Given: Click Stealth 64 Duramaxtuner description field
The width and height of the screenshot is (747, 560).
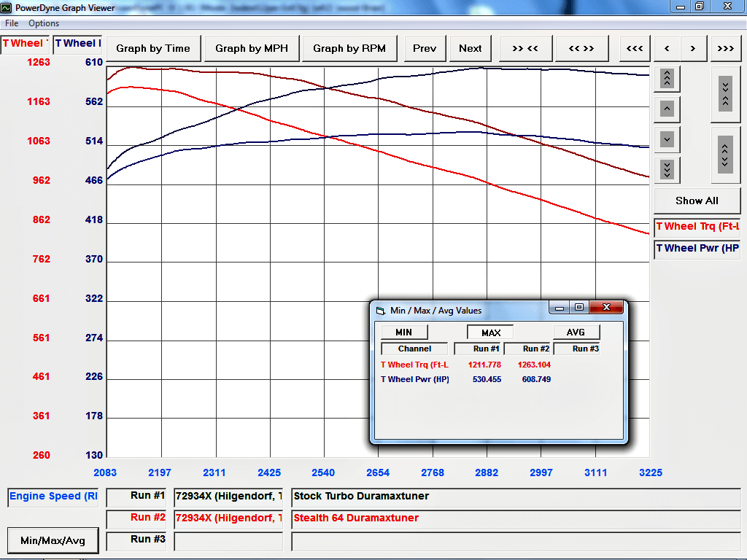Looking at the screenshot, I should pos(516,519).
